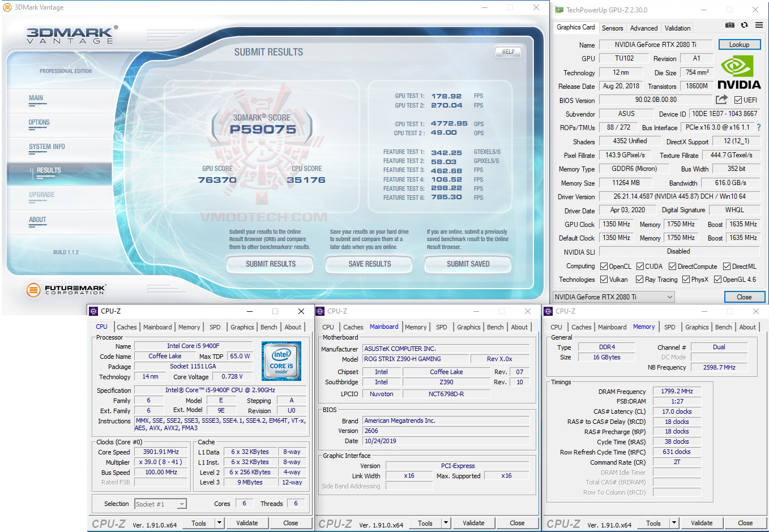
Task: Click the 3DMark Vantage logo
Action: pos(71,35)
